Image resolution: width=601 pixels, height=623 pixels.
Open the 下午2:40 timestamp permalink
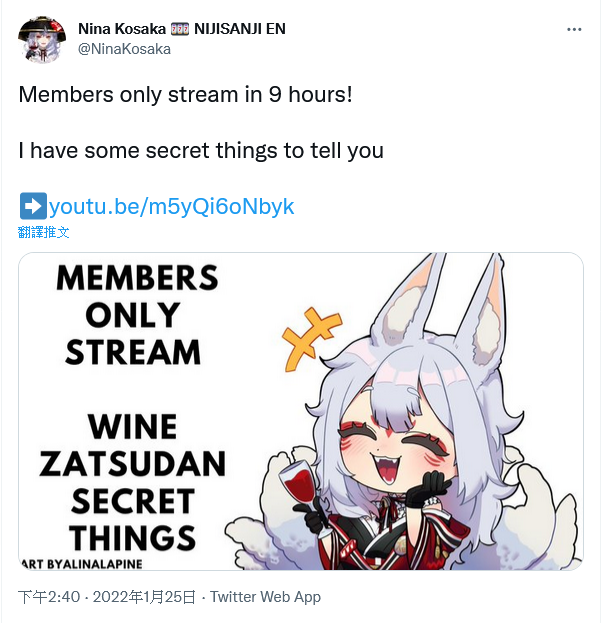click(49, 597)
